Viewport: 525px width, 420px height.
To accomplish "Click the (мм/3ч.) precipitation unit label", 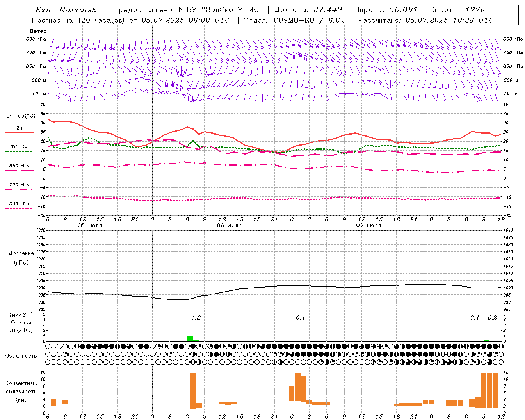I will click(21, 315).
